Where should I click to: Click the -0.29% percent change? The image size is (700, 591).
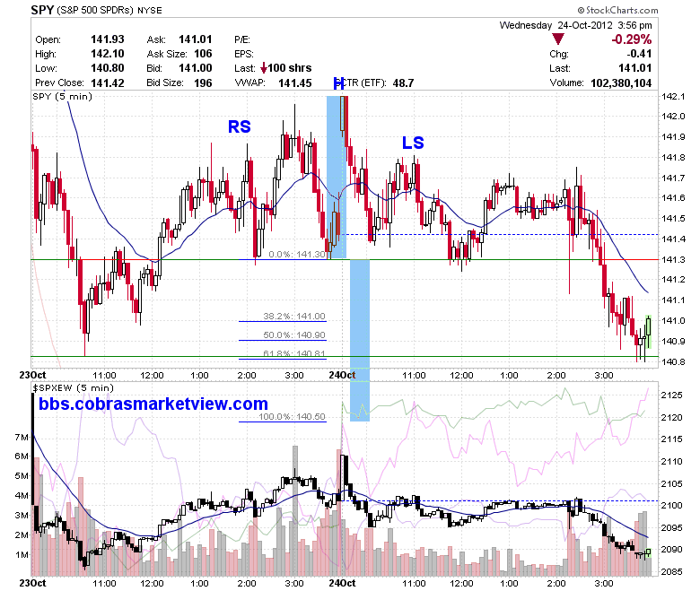[632, 39]
